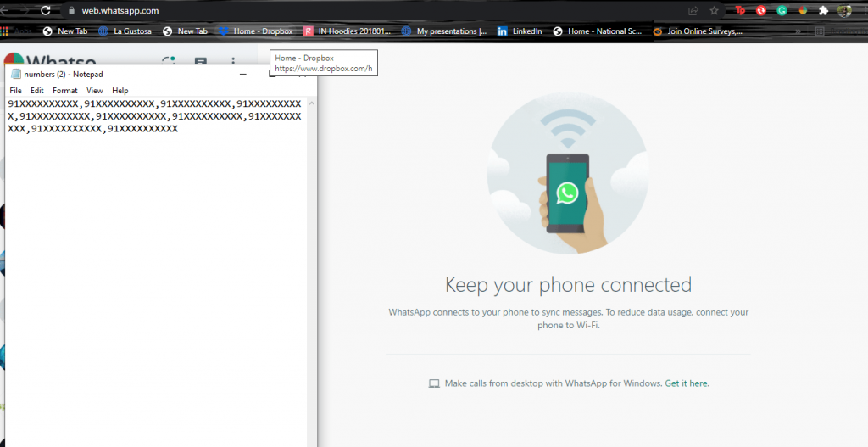Open the WhatsApp three-dot menu
Screen dimensions: 868x447
233,60
